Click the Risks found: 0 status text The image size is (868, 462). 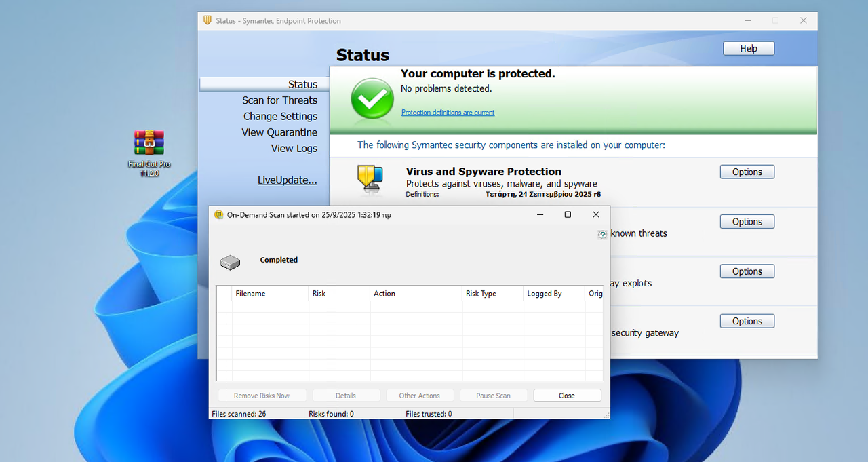pyautogui.click(x=331, y=414)
